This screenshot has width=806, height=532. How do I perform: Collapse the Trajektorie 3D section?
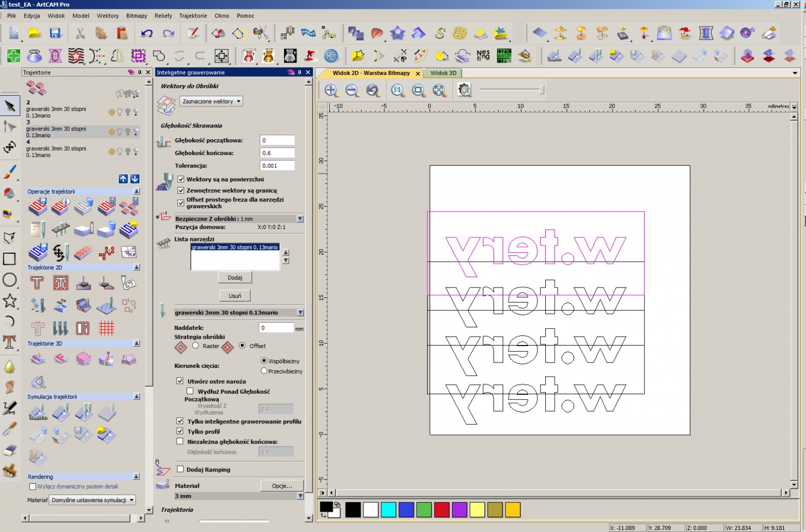pyautogui.click(x=136, y=343)
